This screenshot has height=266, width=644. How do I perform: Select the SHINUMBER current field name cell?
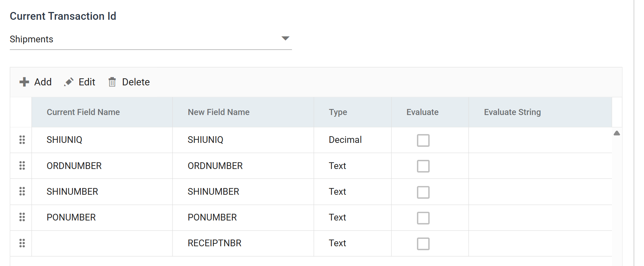click(x=102, y=192)
